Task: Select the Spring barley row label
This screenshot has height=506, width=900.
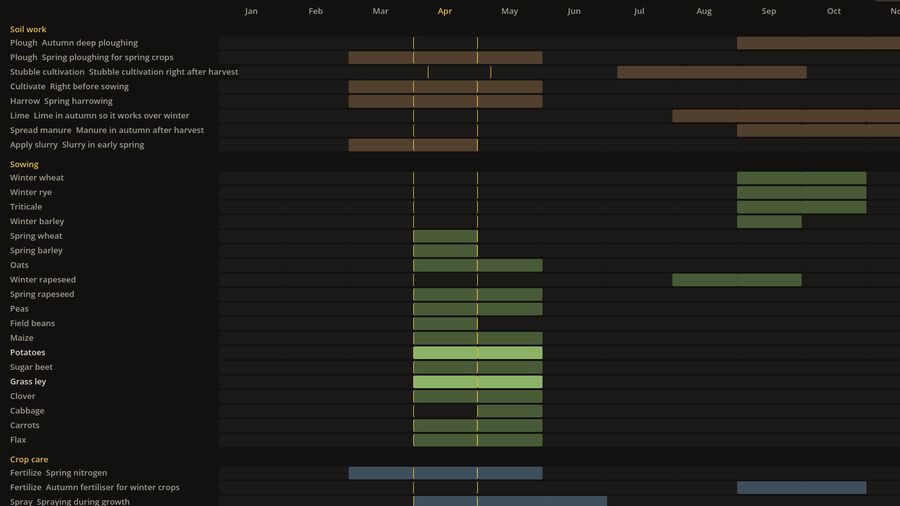Action: [36, 250]
